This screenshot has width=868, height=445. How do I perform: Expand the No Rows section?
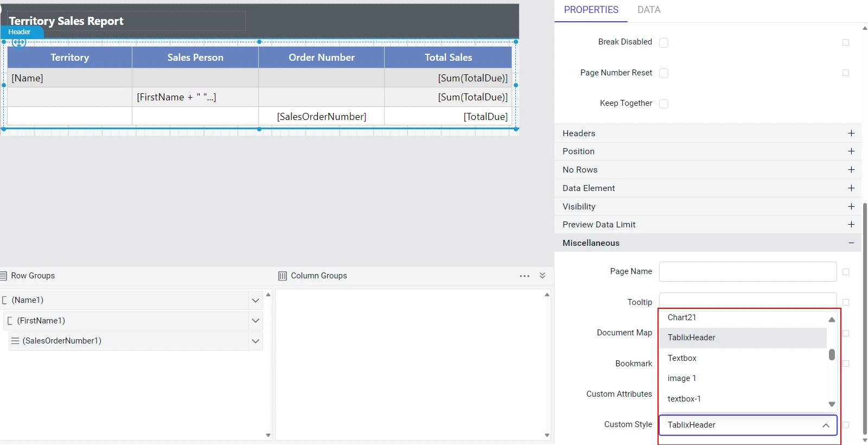pos(851,170)
